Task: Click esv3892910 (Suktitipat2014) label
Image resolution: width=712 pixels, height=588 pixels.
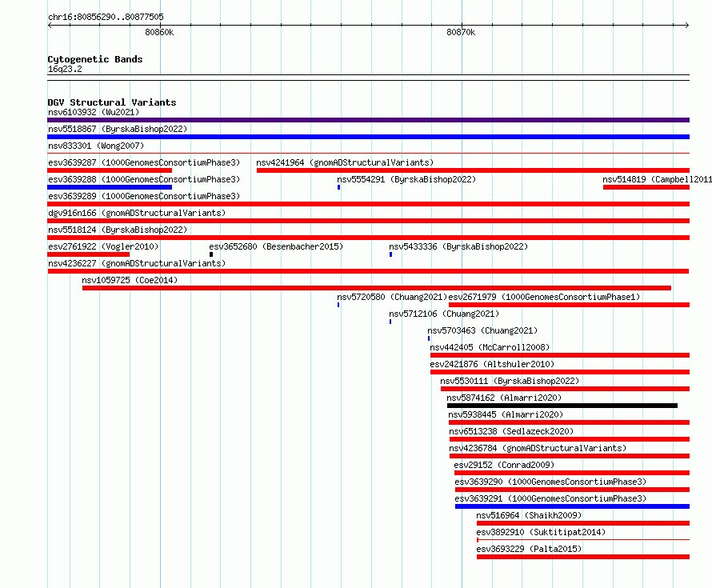Action: click(541, 532)
